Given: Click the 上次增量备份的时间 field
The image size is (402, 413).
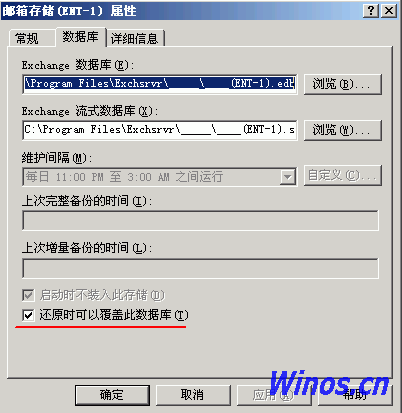Looking at the screenshot, I should click(200, 268).
